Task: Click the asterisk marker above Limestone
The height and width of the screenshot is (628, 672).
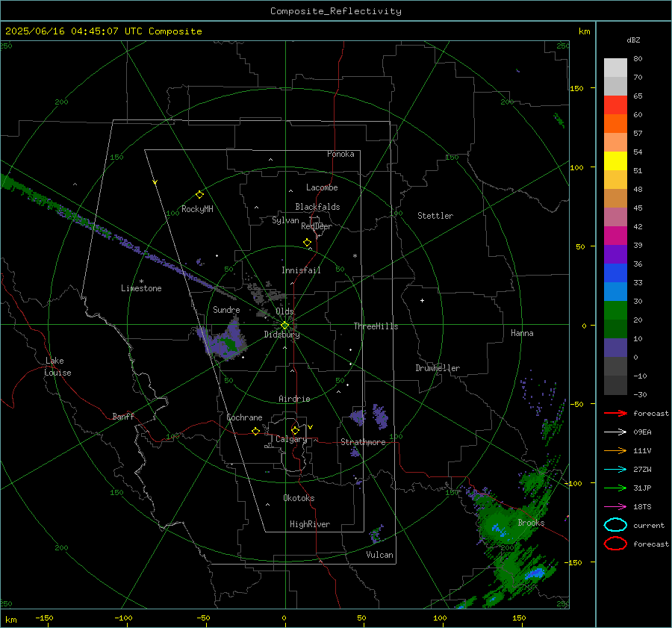Action: tap(141, 282)
